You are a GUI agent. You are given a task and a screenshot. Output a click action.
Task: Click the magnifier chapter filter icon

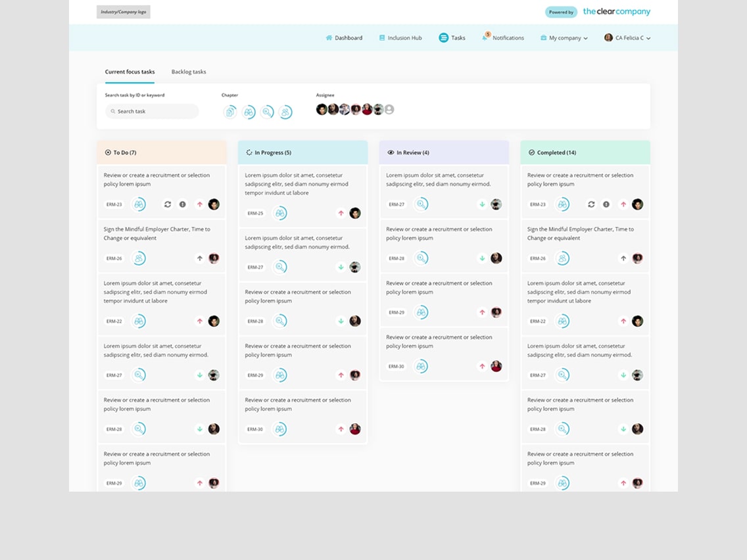267,112
